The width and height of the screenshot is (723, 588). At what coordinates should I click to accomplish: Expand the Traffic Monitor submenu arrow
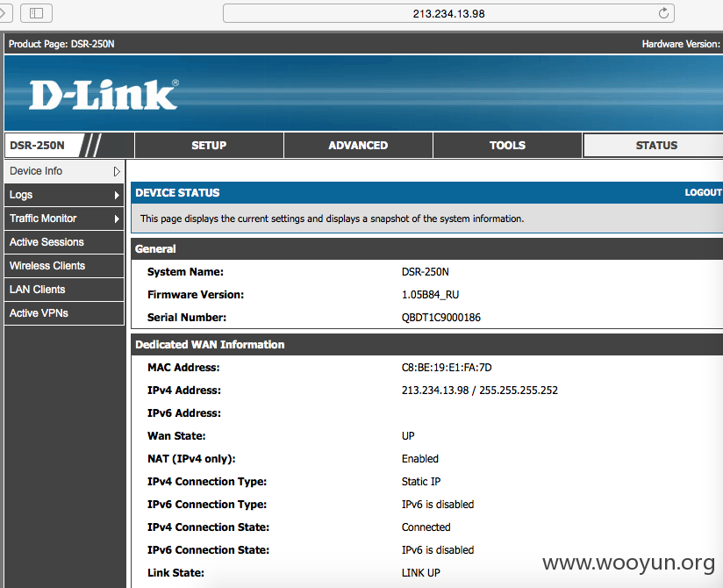[117, 219]
